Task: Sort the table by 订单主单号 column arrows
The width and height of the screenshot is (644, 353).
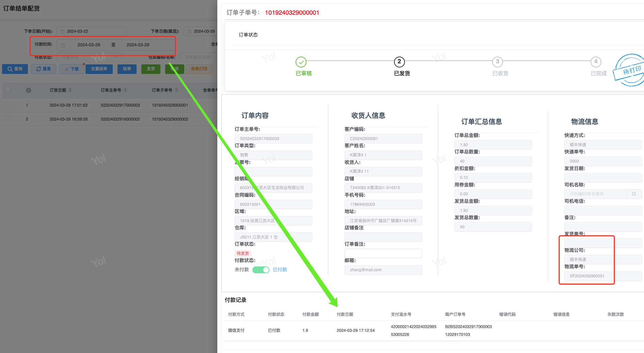Action: coord(125,90)
